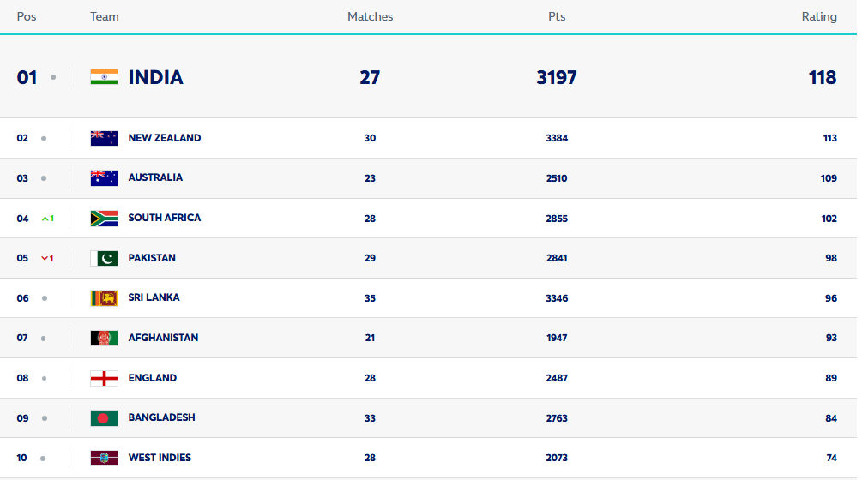
Task: Click the Pts column header
Action: pyautogui.click(x=557, y=16)
